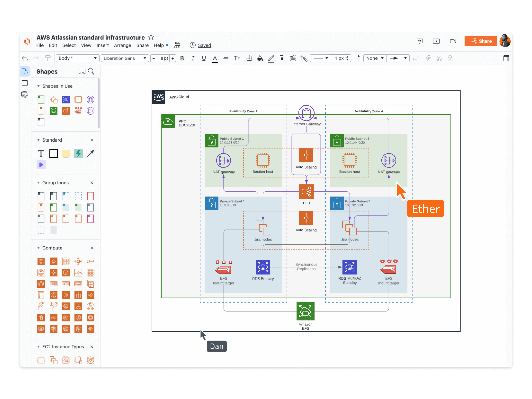Viewport: 532px width, 399px height.
Task: Click the binoculars find icon
Action: coord(177,45)
